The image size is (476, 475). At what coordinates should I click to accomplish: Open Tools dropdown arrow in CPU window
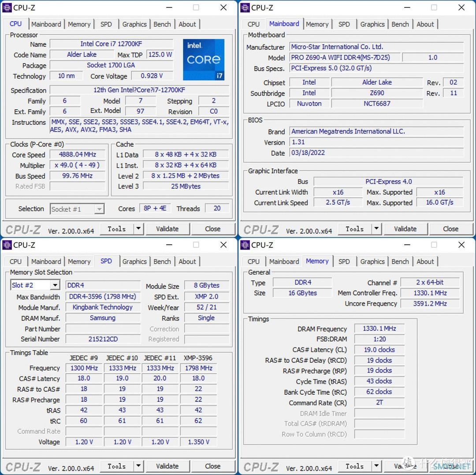pos(138,229)
